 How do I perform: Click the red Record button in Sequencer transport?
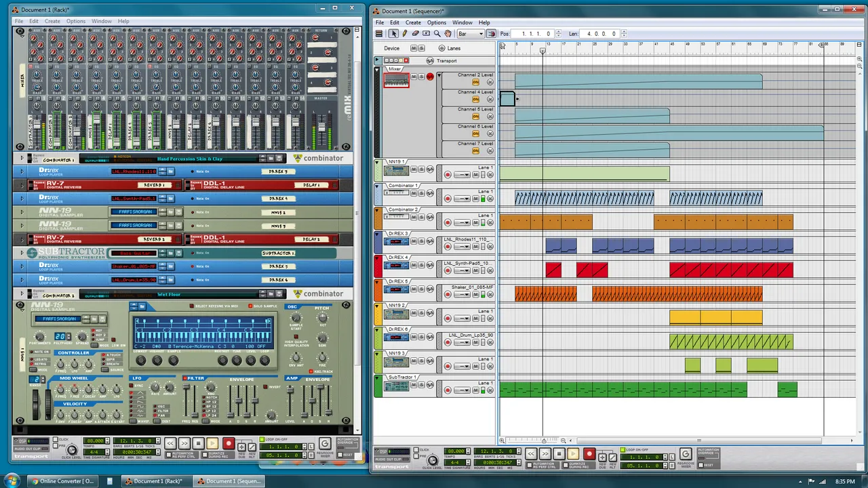pos(589,454)
